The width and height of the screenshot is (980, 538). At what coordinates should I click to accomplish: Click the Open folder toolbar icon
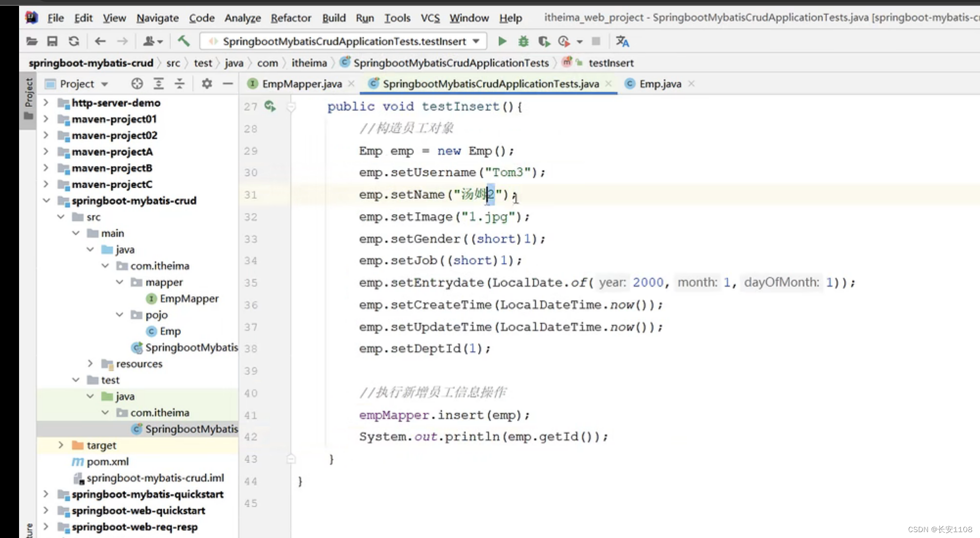point(32,42)
